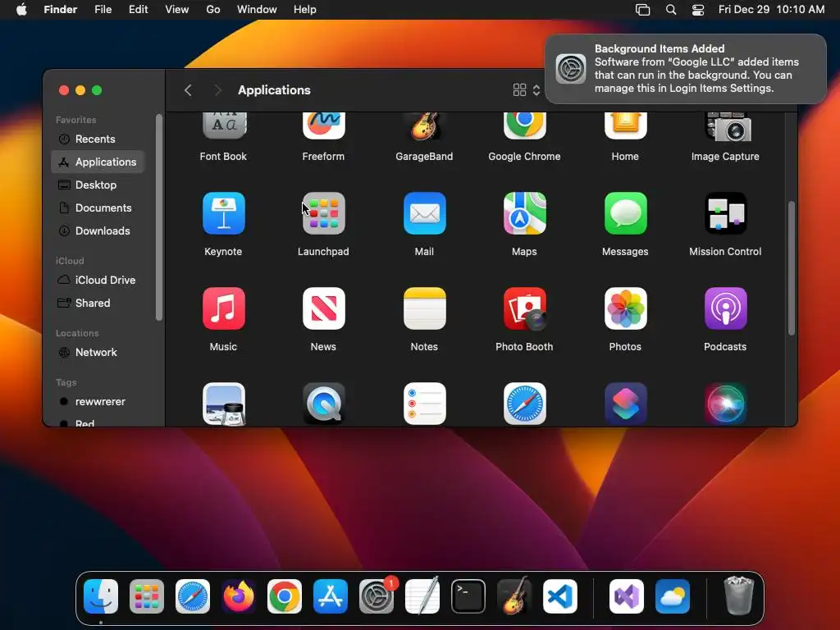Viewport: 840px width, 630px height.
Task: Select the Mission Control app
Action: click(x=725, y=213)
